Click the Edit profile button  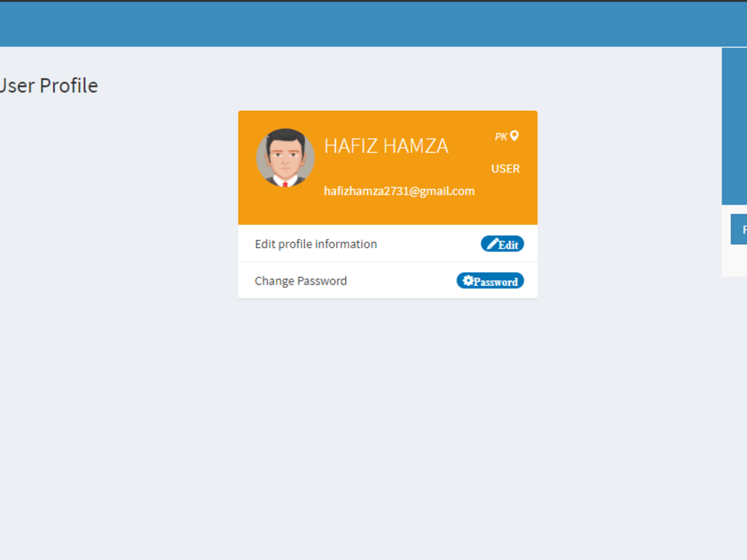point(502,244)
